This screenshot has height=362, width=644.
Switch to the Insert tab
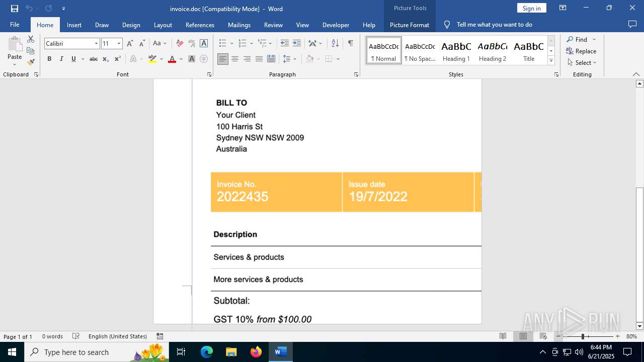point(74,25)
